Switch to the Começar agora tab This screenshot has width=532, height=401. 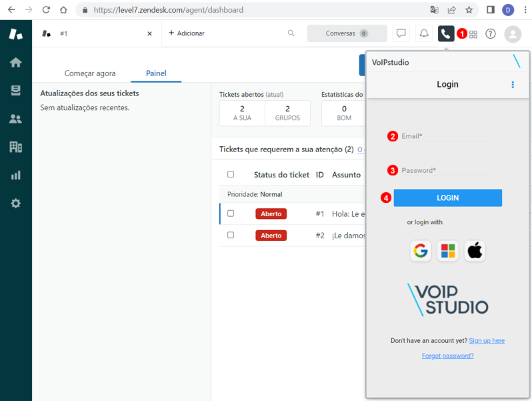point(90,73)
